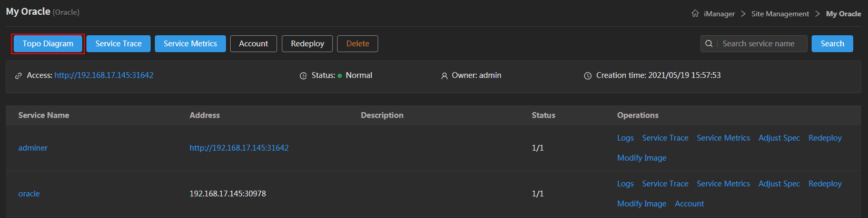Open the Access URL link

(104, 75)
